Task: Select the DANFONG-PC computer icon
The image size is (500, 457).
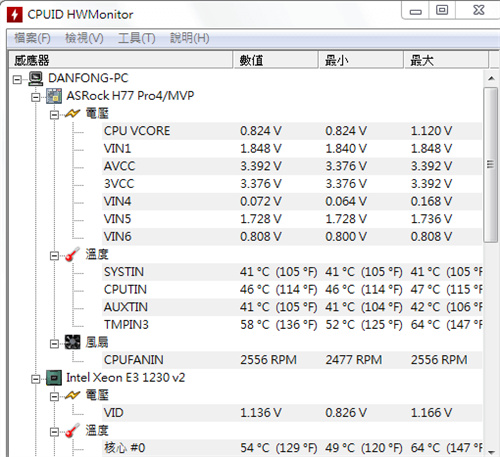Action: pyautogui.click(x=36, y=79)
